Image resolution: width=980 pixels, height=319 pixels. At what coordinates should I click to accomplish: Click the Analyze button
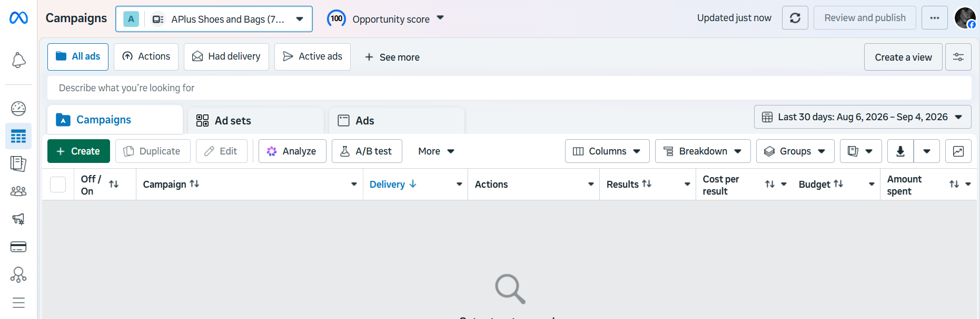[292, 151]
